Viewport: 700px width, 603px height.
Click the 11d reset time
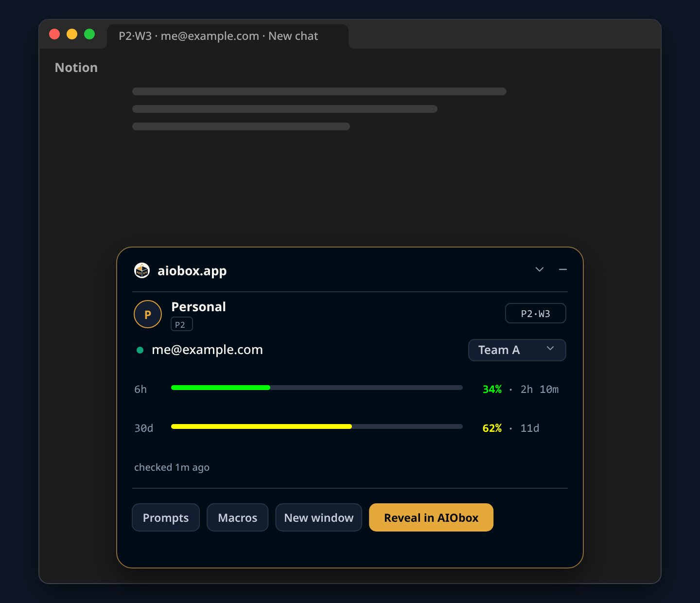[530, 428]
